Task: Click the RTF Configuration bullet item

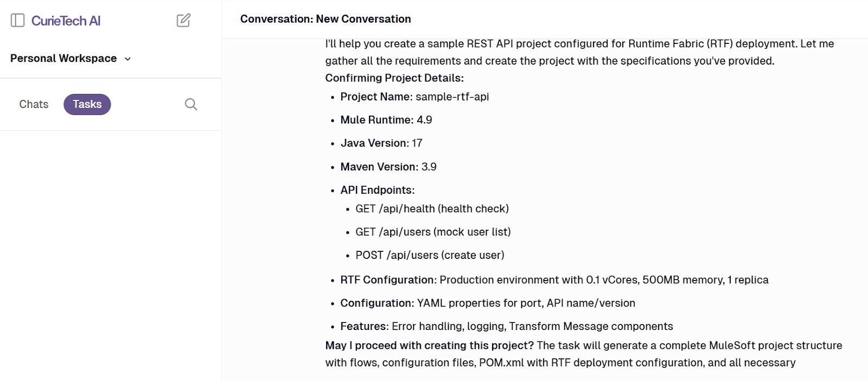Action: click(553, 280)
